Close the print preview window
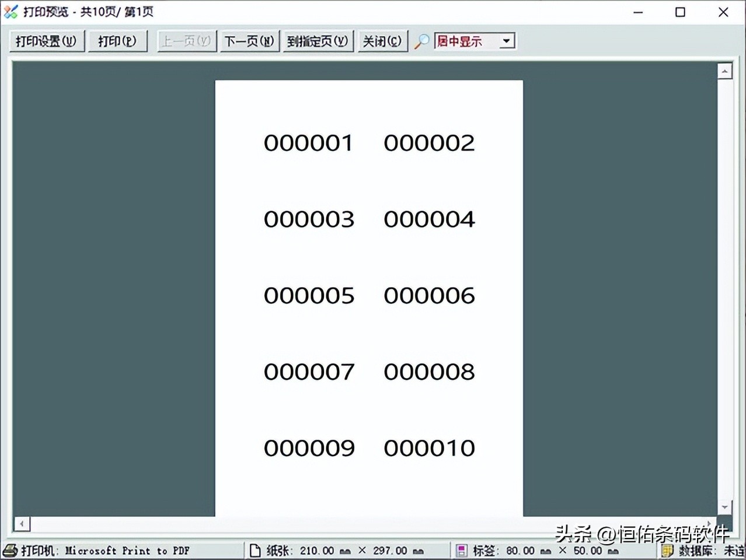This screenshot has width=746, height=560. point(723,12)
